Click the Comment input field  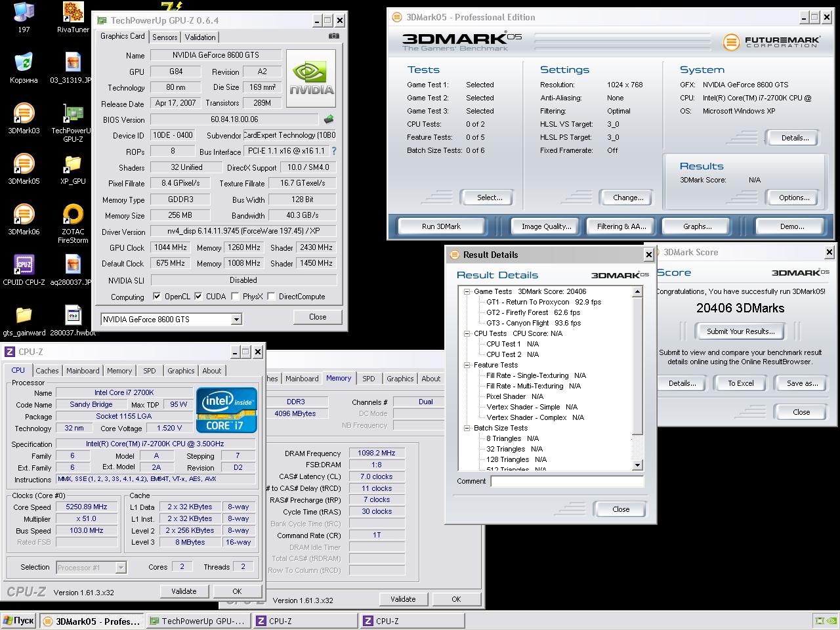pyautogui.click(x=567, y=481)
